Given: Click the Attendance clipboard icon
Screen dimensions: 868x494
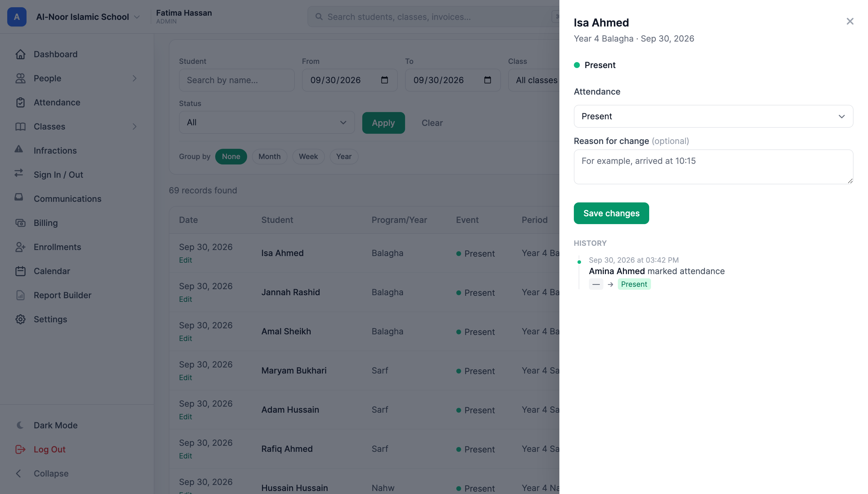Looking at the screenshot, I should 20,102.
